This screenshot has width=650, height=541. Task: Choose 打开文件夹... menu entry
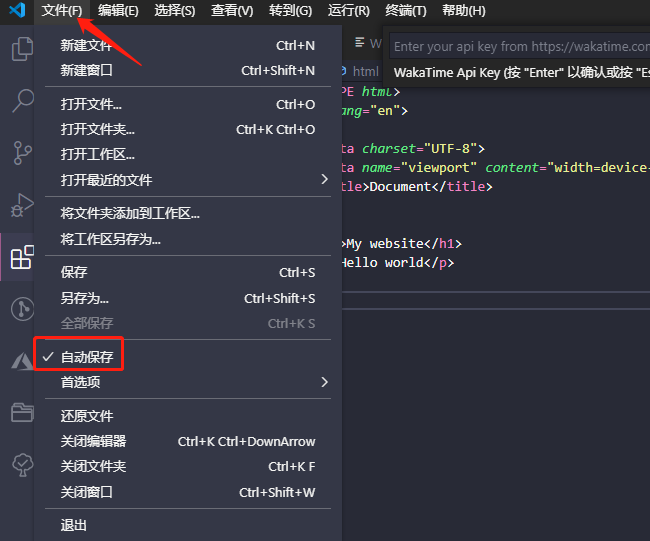coord(97,129)
